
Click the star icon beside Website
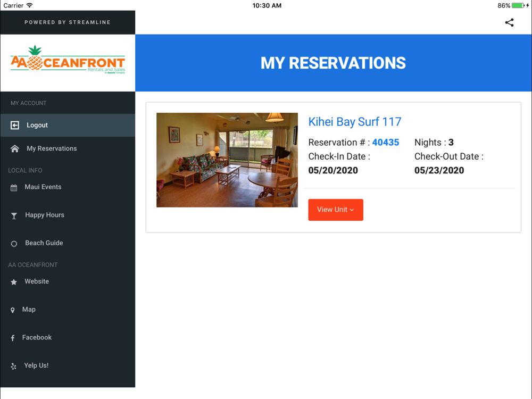[14, 282]
